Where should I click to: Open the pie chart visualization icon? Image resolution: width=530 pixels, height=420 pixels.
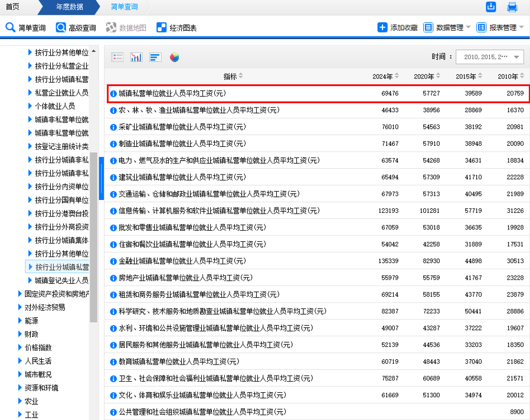click(174, 57)
